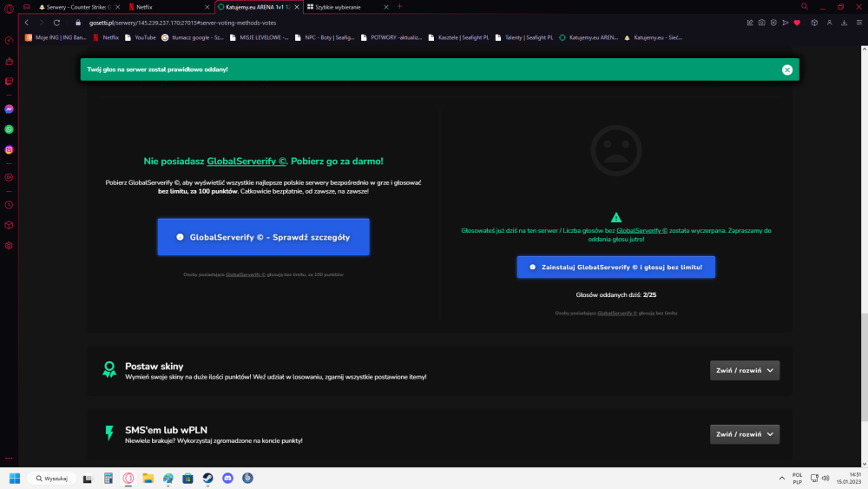Open MISJE LEVELOWE bookmark

tap(259, 37)
